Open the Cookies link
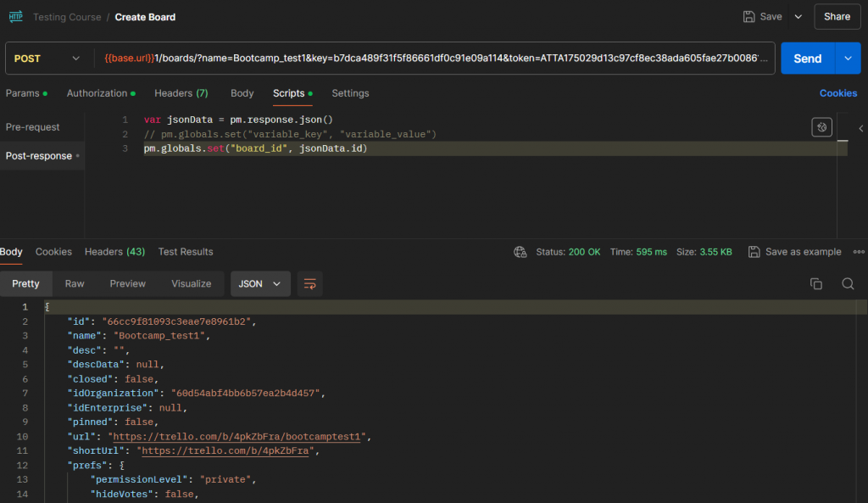Screen dimensions: 868x503 point(838,93)
